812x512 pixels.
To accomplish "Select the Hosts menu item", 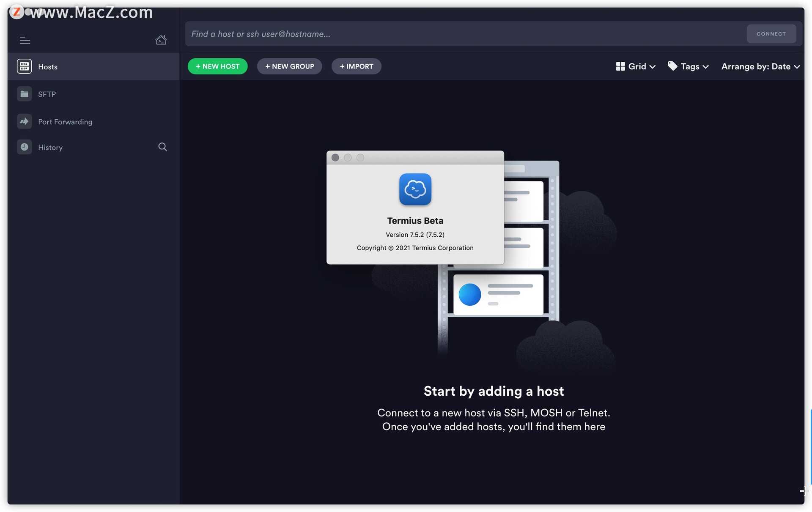I will coord(93,66).
